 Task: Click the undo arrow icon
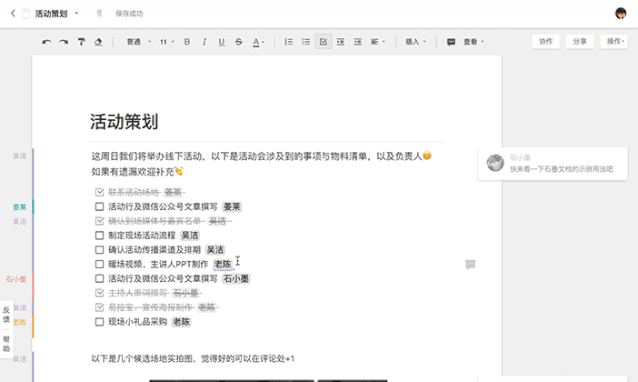[x=47, y=42]
